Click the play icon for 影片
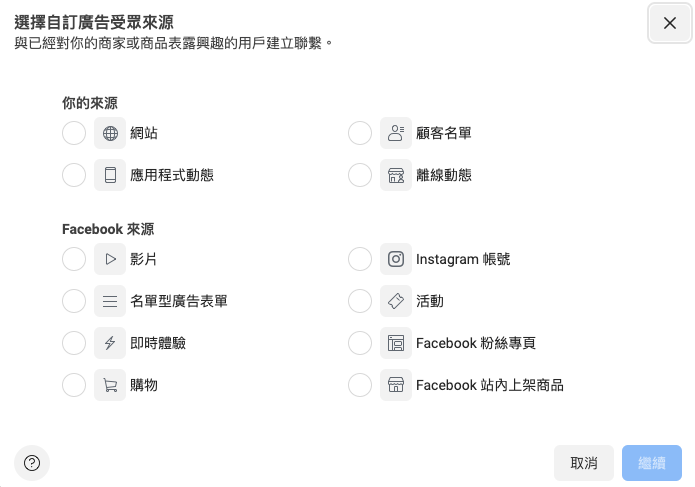 click(x=110, y=259)
